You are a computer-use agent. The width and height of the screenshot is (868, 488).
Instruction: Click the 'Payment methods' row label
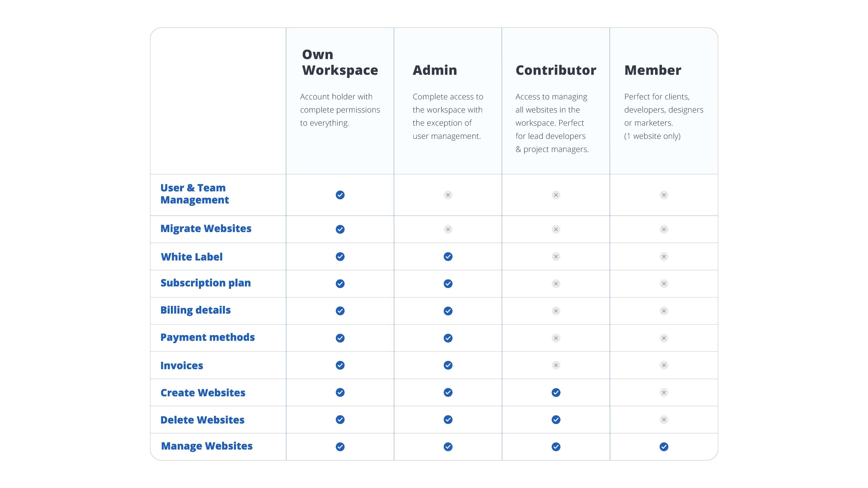208,338
